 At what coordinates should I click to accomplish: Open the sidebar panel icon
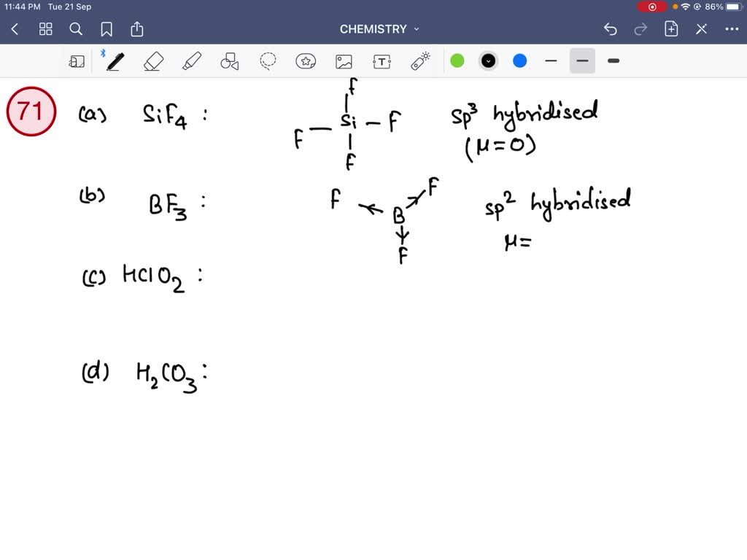pos(77,61)
